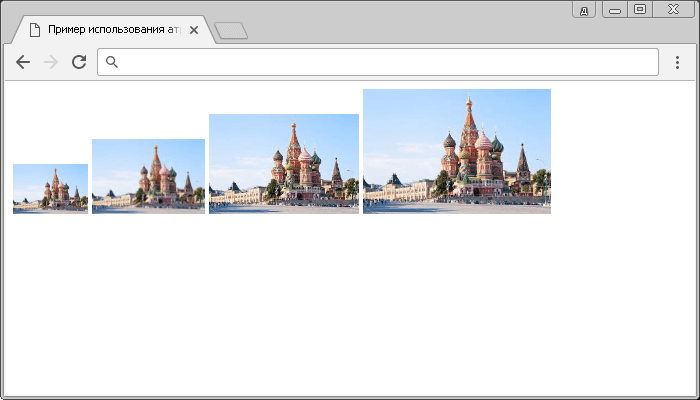
Task: Focus the address bar input field
Action: pyautogui.click(x=378, y=62)
